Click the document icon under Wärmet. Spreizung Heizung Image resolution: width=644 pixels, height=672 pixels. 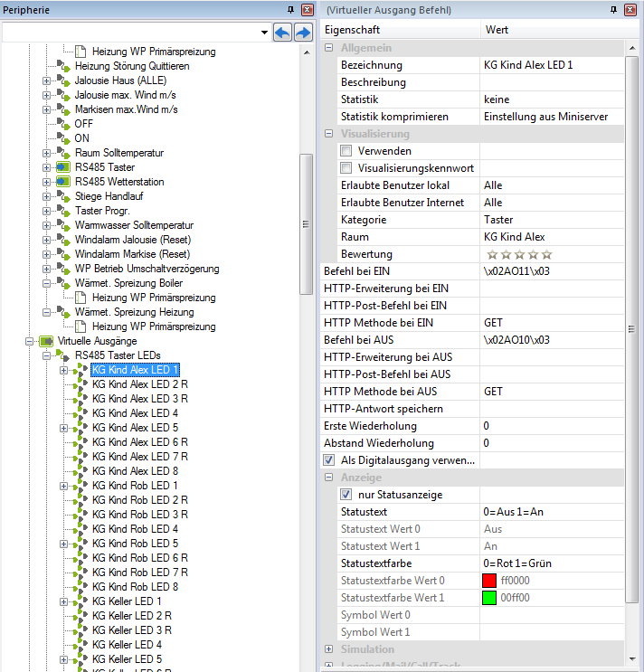pyautogui.click(x=80, y=327)
